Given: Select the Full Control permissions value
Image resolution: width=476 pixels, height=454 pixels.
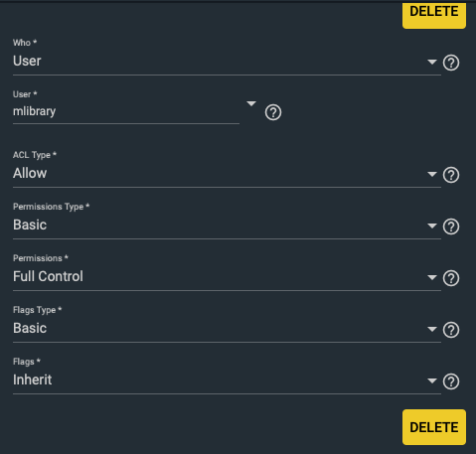Looking at the screenshot, I should point(48,276).
